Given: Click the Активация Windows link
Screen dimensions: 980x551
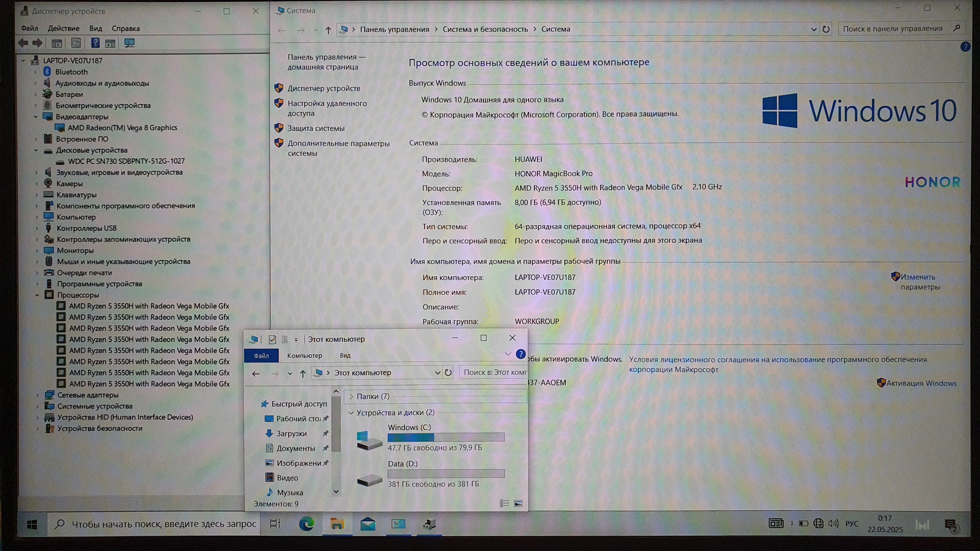Looking at the screenshot, I should click(x=921, y=383).
